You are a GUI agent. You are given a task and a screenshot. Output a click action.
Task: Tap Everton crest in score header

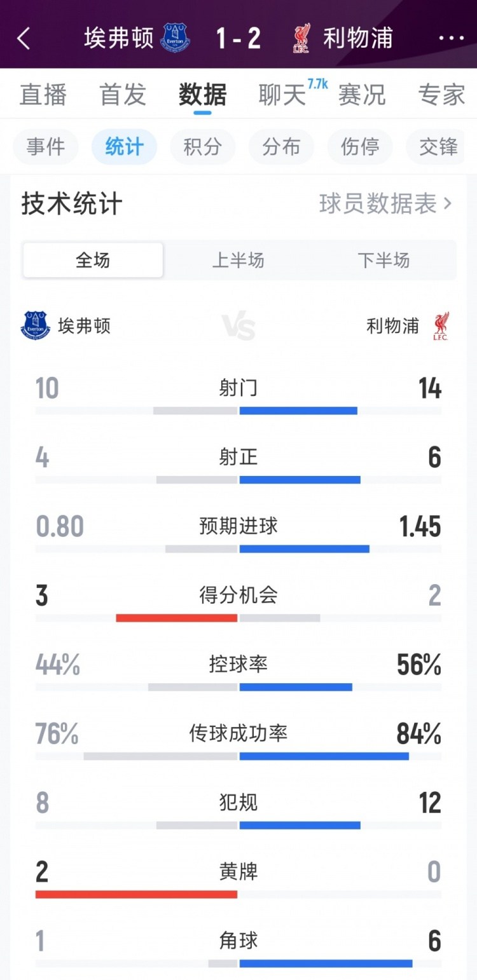click(176, 38)
